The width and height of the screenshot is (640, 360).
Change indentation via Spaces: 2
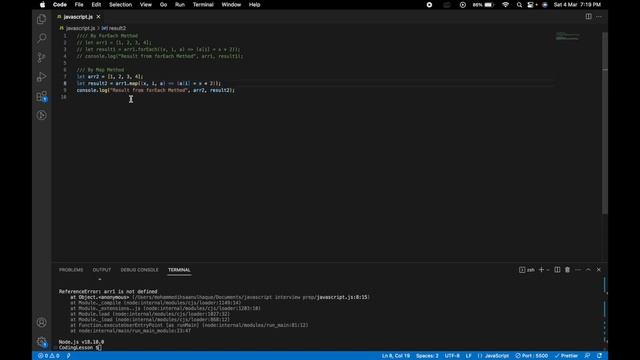(x=427, y=356)
